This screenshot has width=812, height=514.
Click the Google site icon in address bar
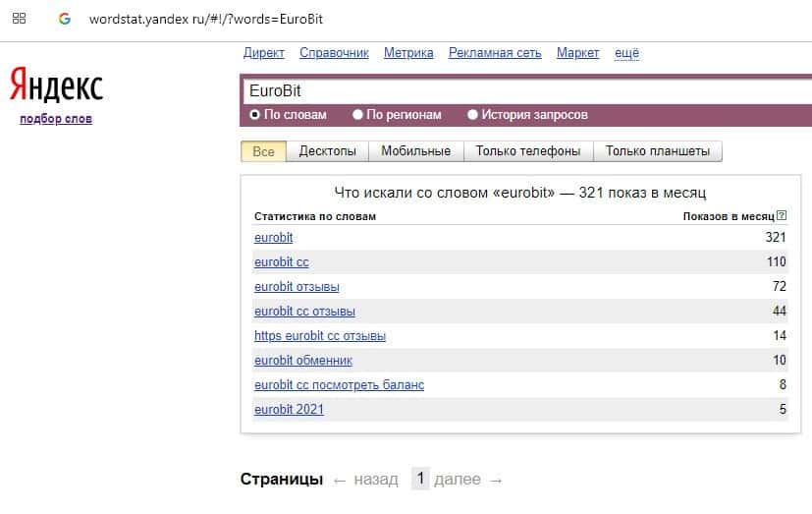(65, 19)
